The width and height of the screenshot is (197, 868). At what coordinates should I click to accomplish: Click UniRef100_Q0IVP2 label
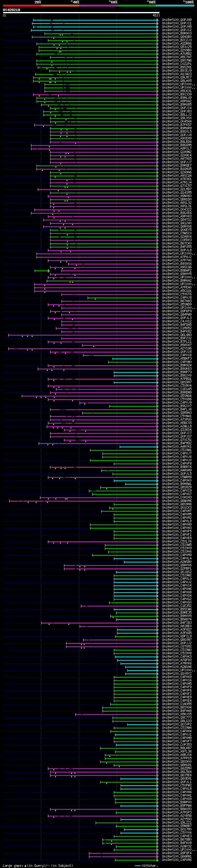pyautogui.click(x=177, y=725)
